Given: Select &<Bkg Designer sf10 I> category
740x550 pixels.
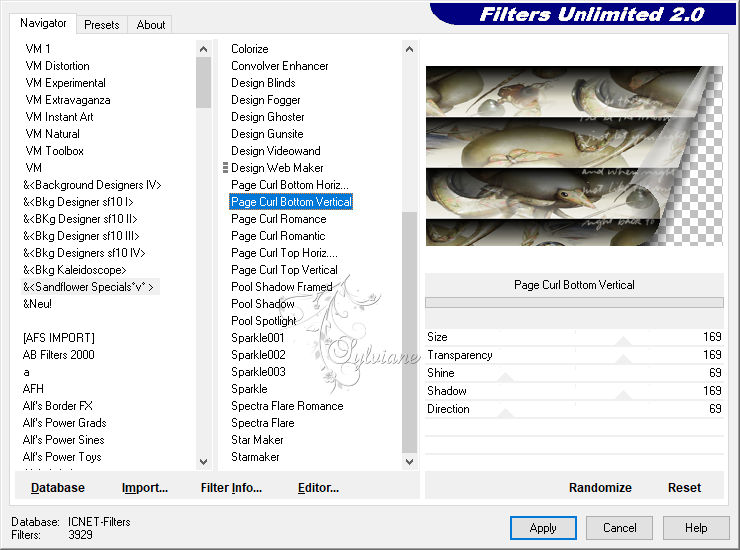Looking at the screenshot, I should (78, 202).
